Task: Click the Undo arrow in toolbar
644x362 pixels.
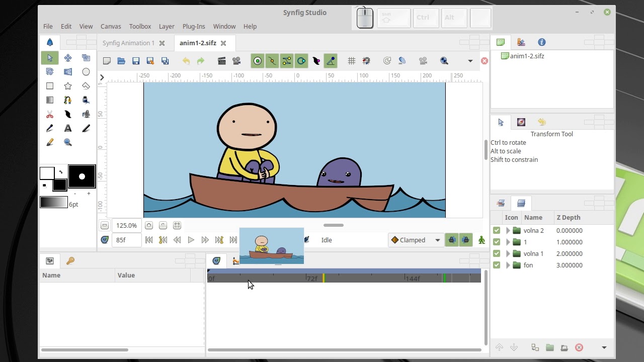Action: [x=186, y=61]
